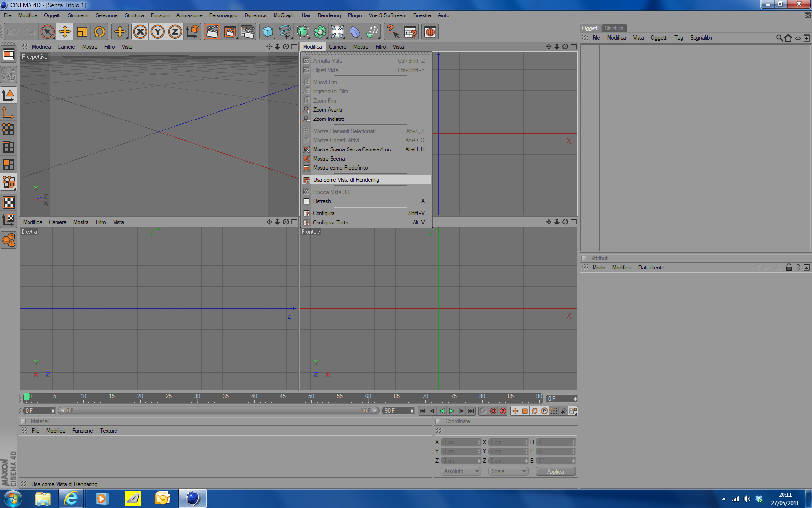Select Zoom Avanti from the menu
Screen dimensions: 812x508
(x=366, y=110)
